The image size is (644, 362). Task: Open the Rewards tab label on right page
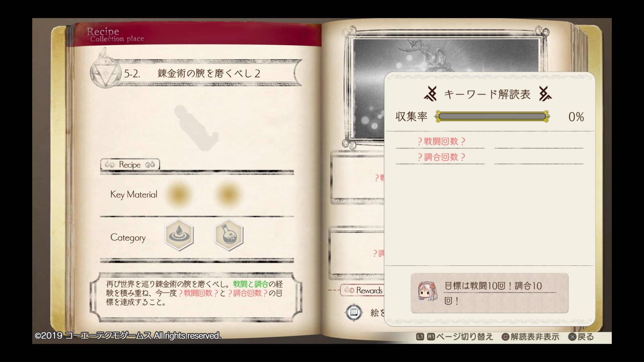[x=363, y=290]
